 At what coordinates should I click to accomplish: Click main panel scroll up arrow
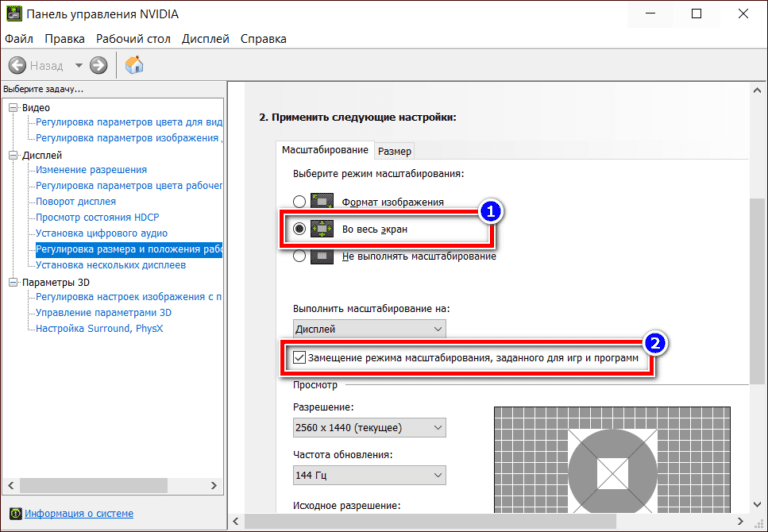[x=757, y=91]
